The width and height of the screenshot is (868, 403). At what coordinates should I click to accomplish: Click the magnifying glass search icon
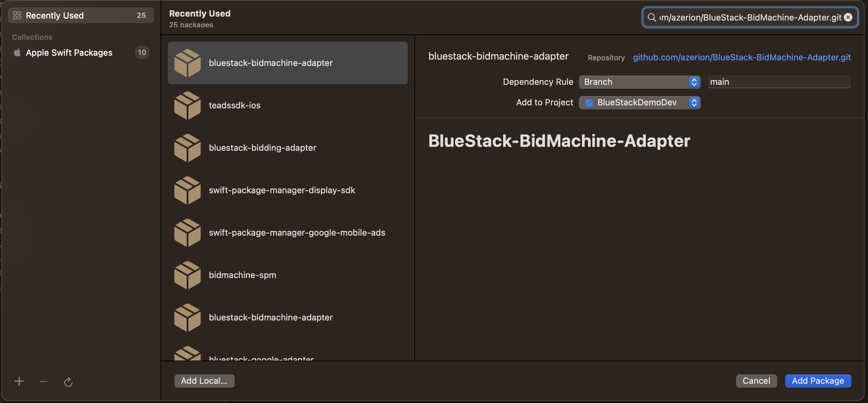point(652,17)
